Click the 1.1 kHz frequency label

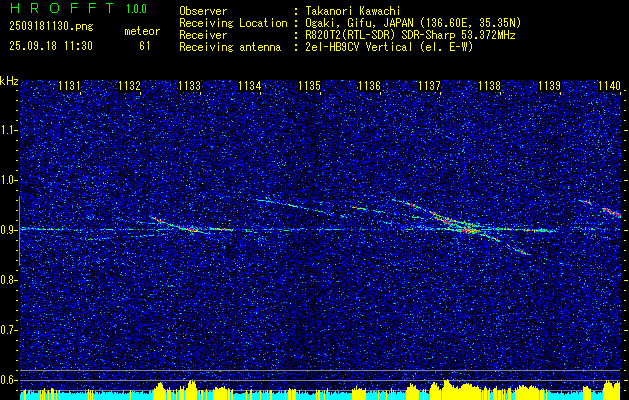click(x=8, y=130)
